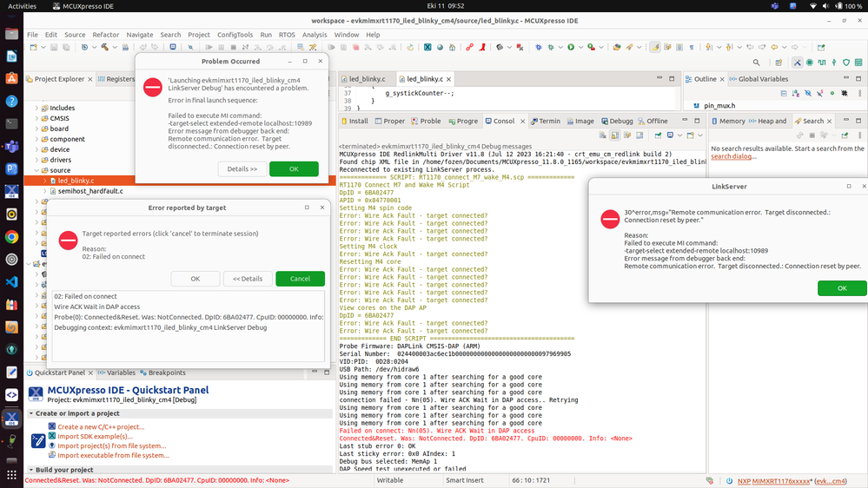
Task: Switch to the Global Variables tab
Action: (759, 79)
